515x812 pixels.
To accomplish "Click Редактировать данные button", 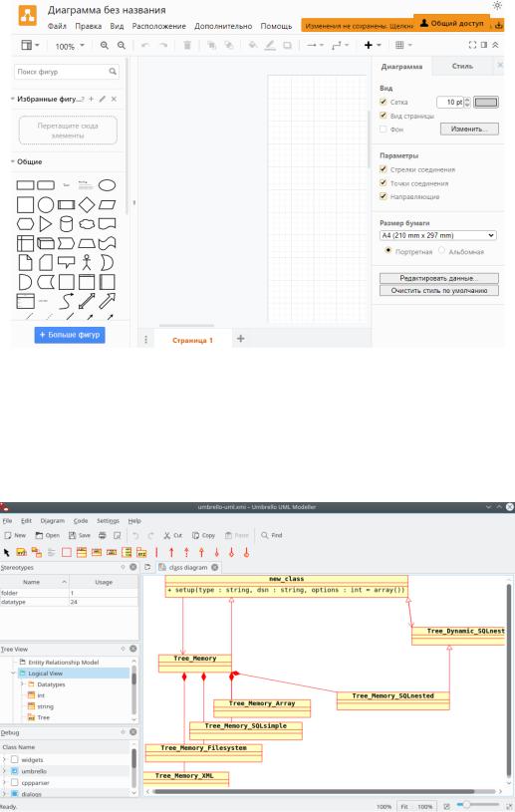I will click(439, 278).
